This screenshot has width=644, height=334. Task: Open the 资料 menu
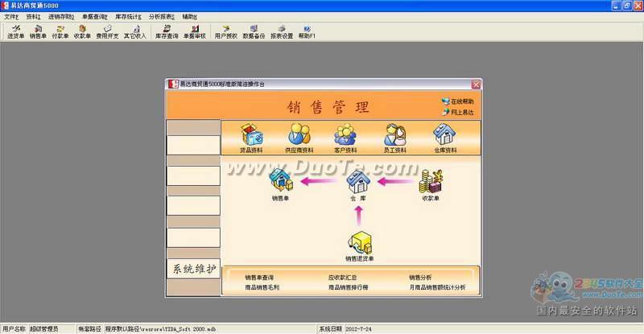[x=33, y=17]
